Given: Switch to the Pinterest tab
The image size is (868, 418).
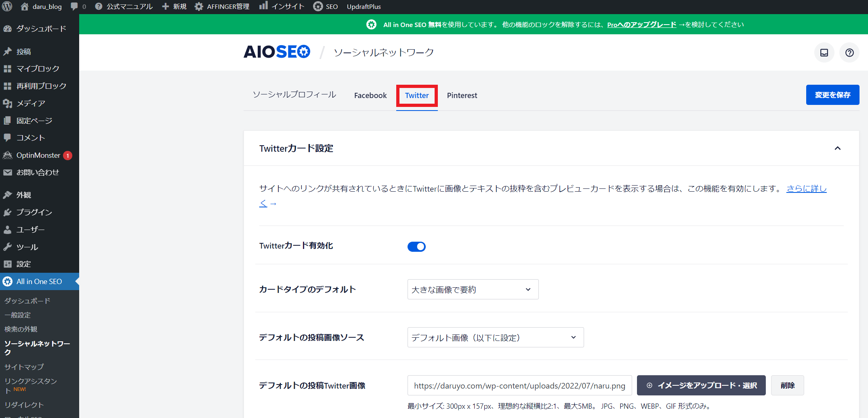Looking at the screenshot, I should tap(462, 96).
